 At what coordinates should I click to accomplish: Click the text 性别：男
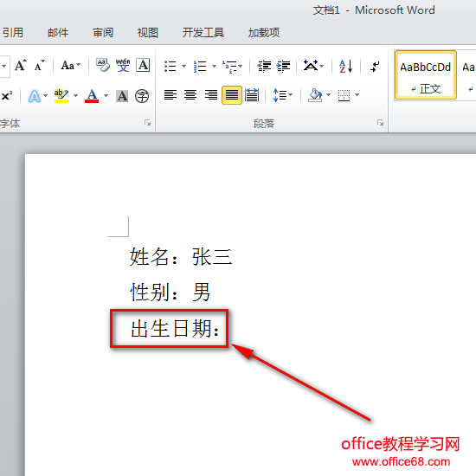pyautogui.click(x=170, y=292)
